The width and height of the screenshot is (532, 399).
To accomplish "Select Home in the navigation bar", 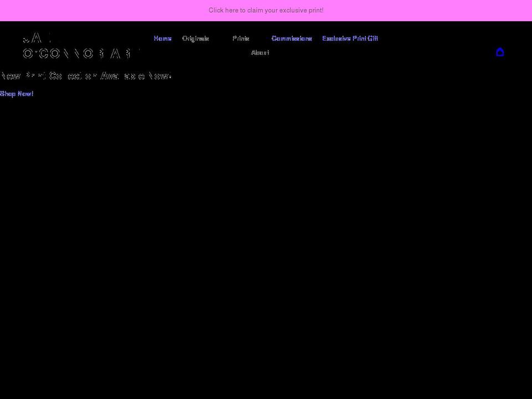I will coord(163,38).
